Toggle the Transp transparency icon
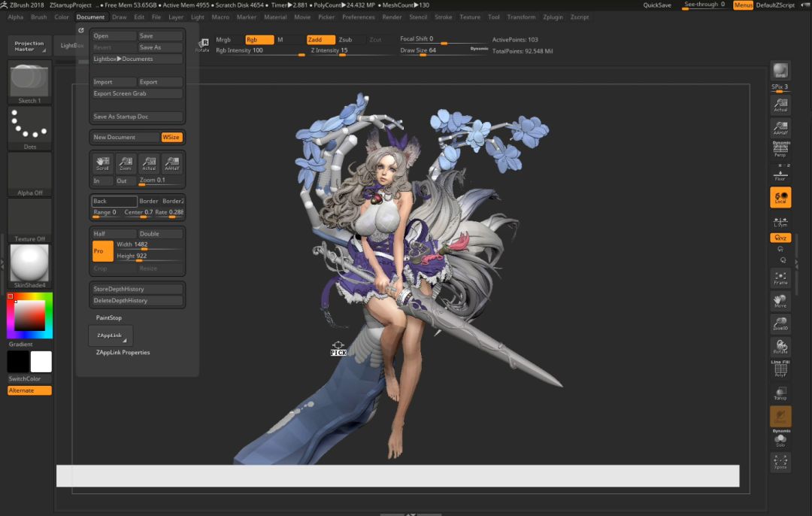The height and width of the screenshot is (516, 812). click(x=780, y=393)
